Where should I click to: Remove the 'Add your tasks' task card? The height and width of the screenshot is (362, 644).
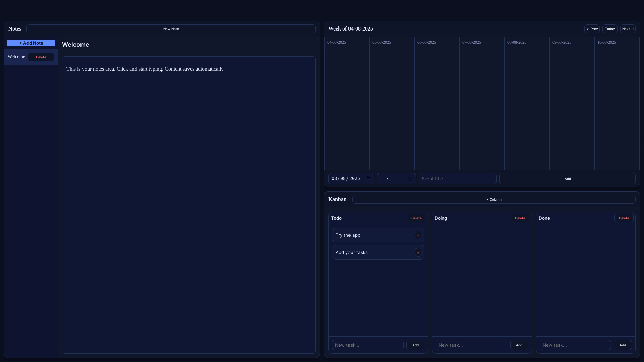[x=418, y=252]
